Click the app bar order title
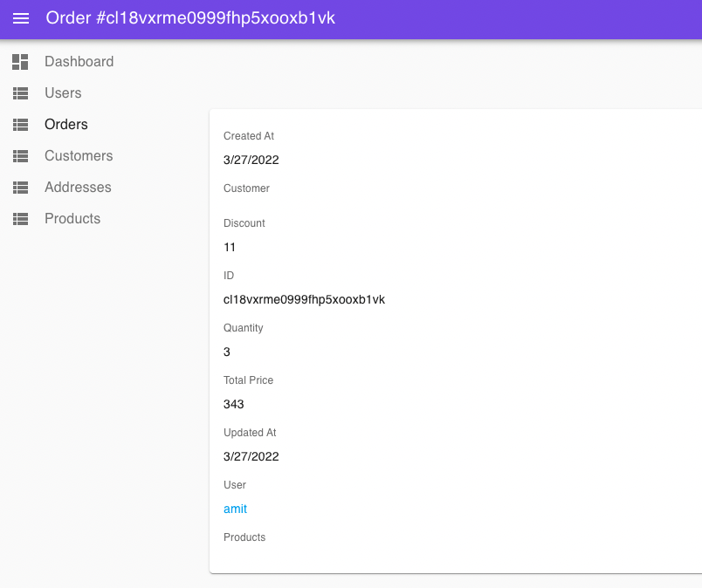This screenshot has height=588, width=702. (191, 17)
